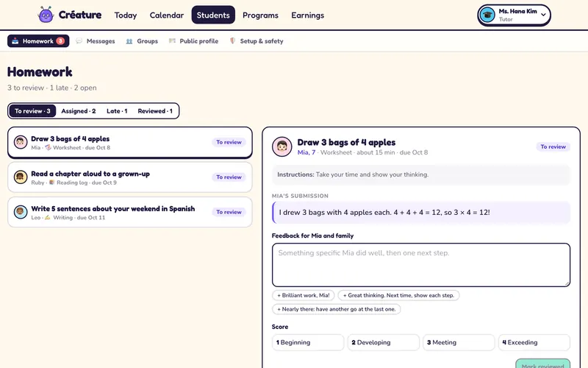Click the red 3 badge on Homework
The width and height of the screenshot is (588, 368).
point(60,41)
